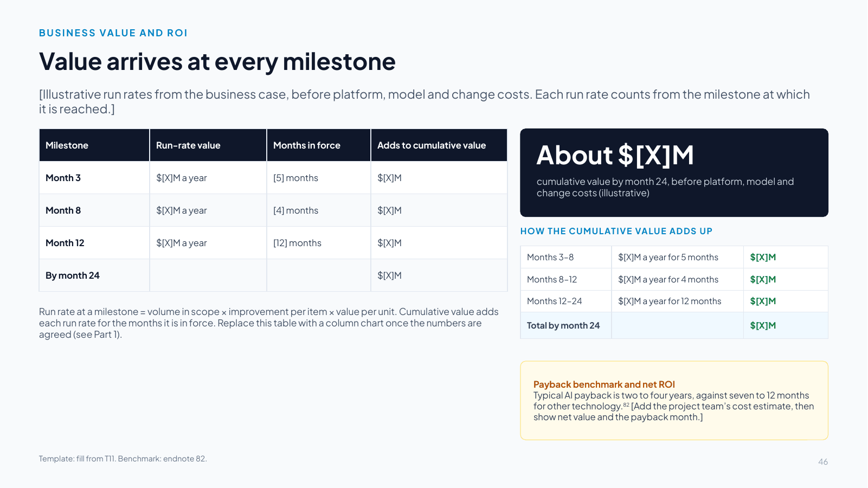Select the 'Month 12' row label

65,243
